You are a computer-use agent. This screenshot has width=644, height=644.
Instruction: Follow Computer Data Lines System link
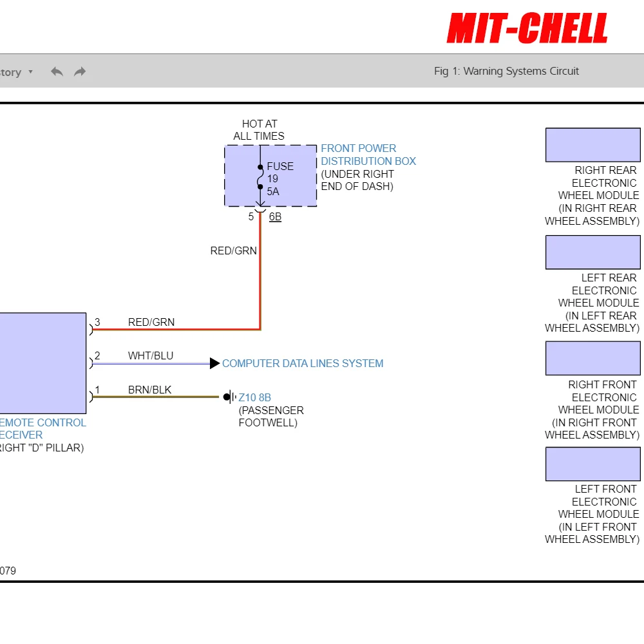pos(302,363)
